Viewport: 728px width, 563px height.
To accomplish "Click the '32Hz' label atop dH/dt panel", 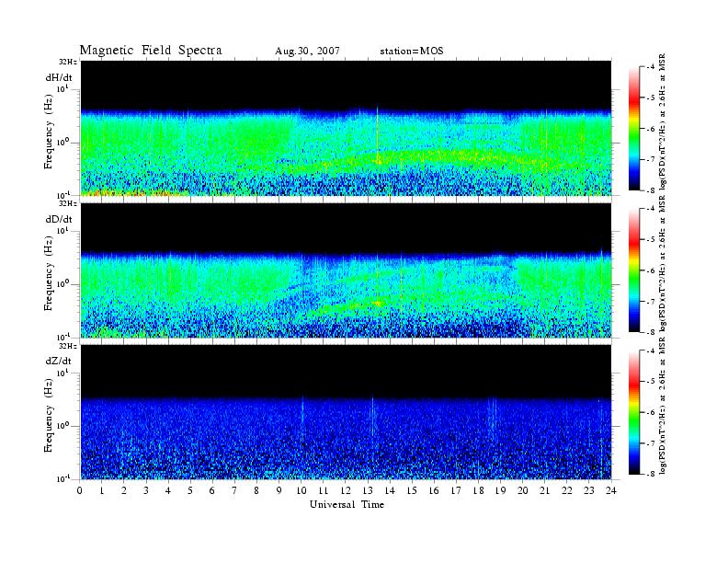I will [68, 62].
